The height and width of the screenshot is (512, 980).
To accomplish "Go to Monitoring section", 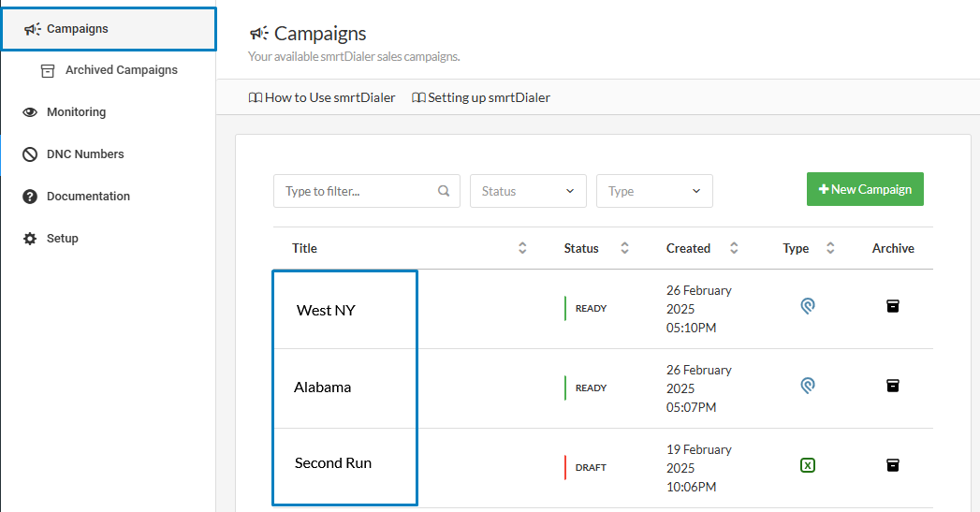I will point(76,112).
